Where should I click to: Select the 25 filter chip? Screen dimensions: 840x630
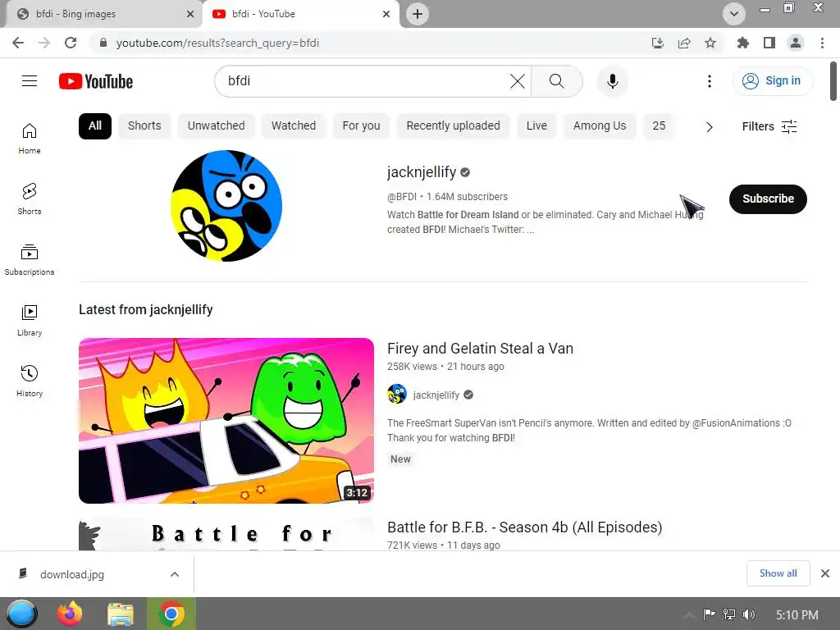click(659, 126)
